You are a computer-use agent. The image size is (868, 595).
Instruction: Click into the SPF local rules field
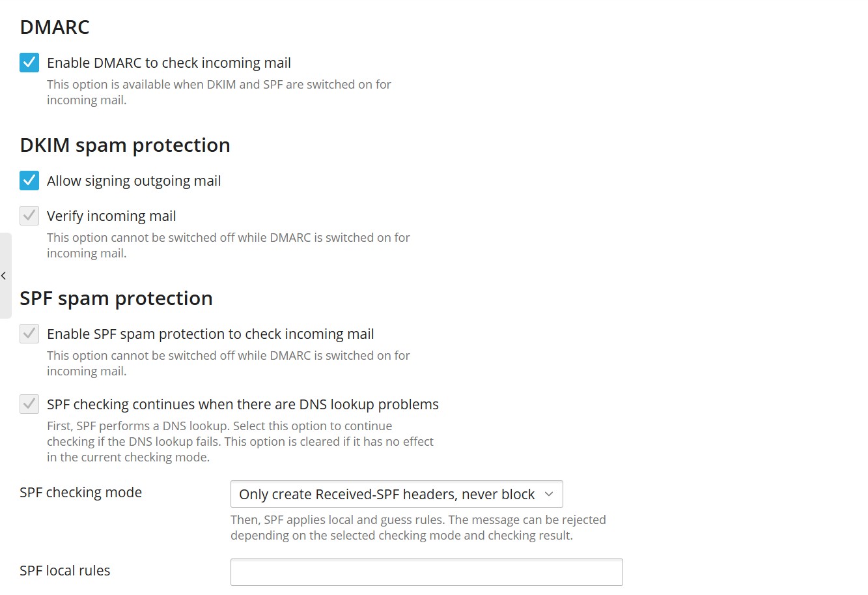click(427, 572)
